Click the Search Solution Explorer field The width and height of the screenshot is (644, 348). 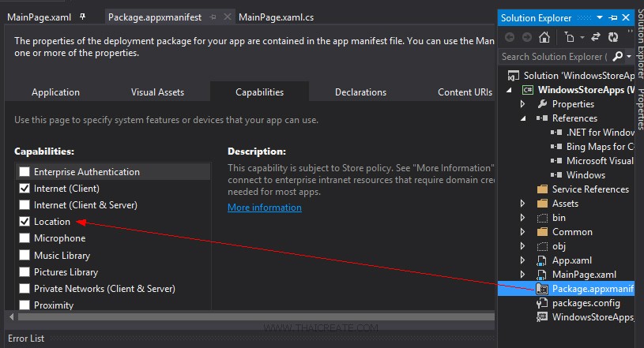[x=553, y=57]
